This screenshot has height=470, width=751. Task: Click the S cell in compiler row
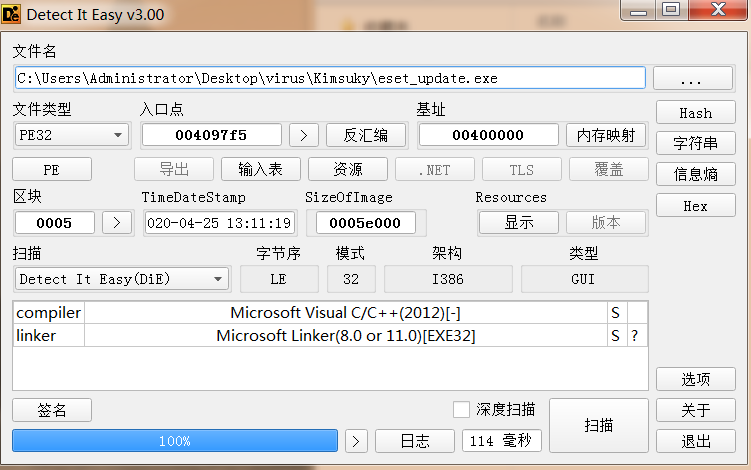[617, 313]
